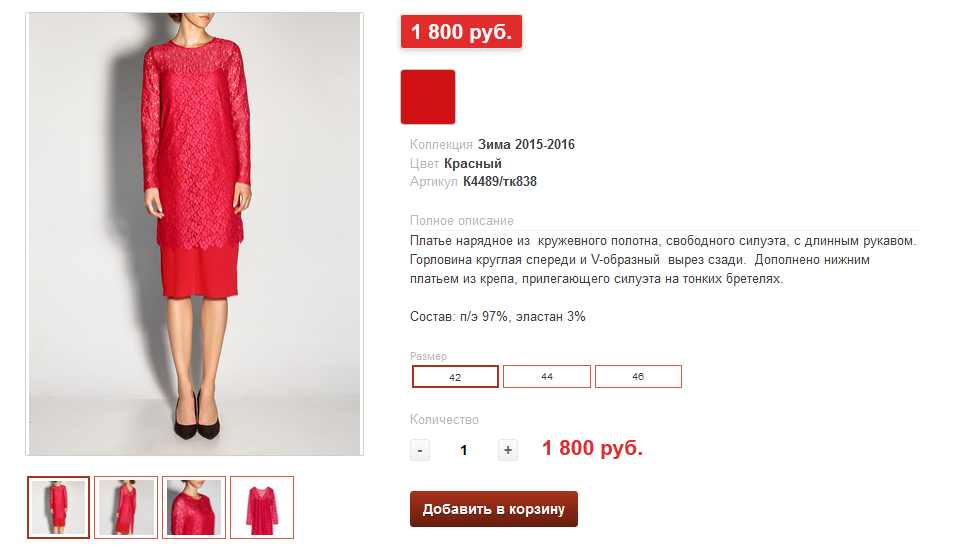
Task: Increase quantity with the plus button
Action: (x=508, y=450)
